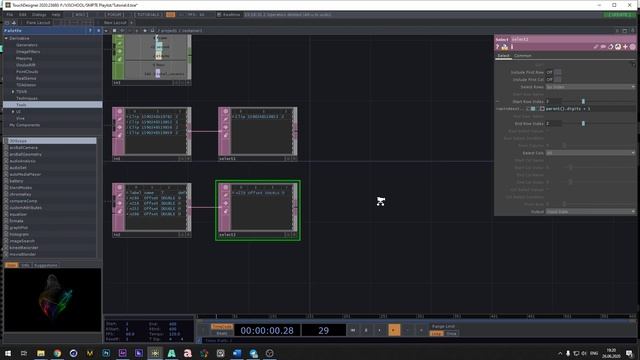Open Photoshop from taskbar

106,353
